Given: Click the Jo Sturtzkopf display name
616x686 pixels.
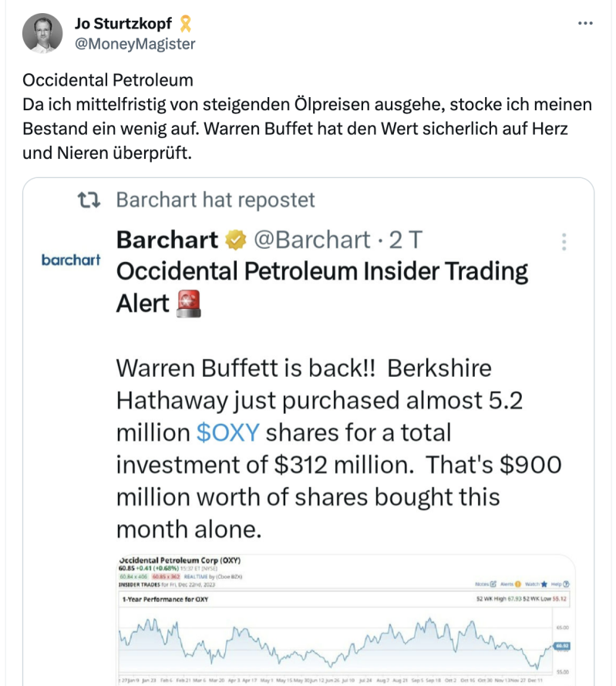Looking at the screenshot, I should (123, 24).
